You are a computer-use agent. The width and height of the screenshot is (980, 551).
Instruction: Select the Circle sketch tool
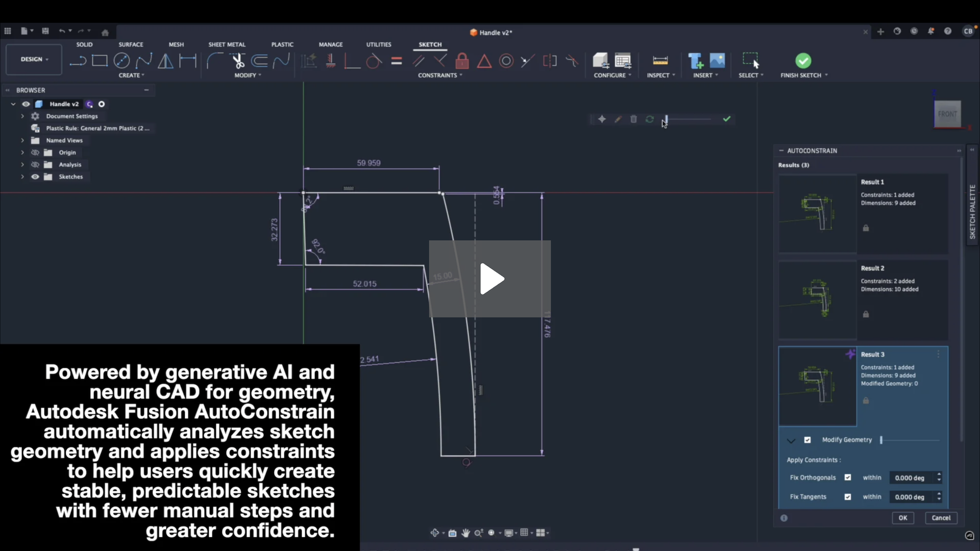tap(121, 61)
